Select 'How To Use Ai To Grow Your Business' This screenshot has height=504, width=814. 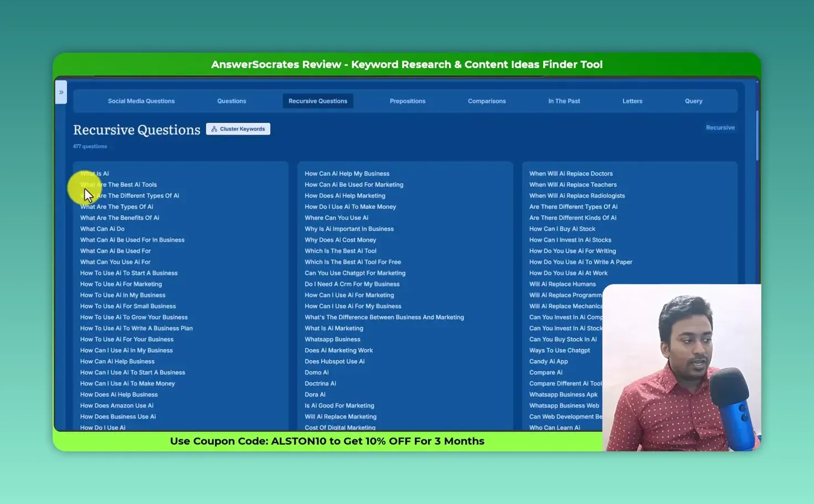coord(134,318)
